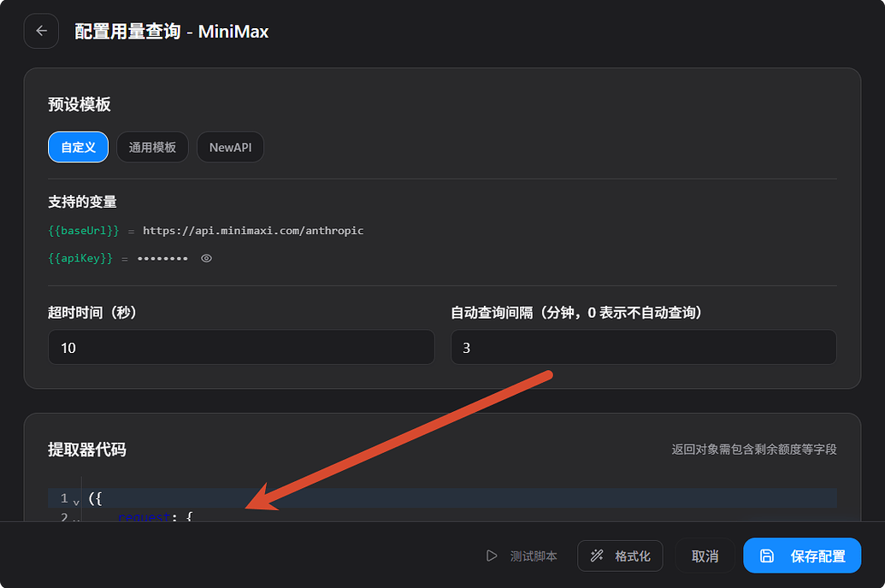Screen dimensions: 885x588
Task: Select the 自定义 preset template
Action: pyautogui.click(x=78, y=147)
